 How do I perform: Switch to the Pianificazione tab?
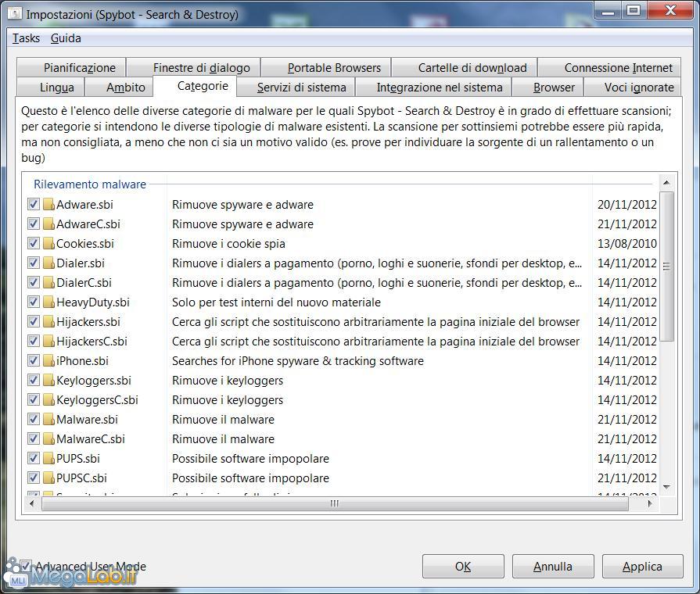click(x=71, y=67)
